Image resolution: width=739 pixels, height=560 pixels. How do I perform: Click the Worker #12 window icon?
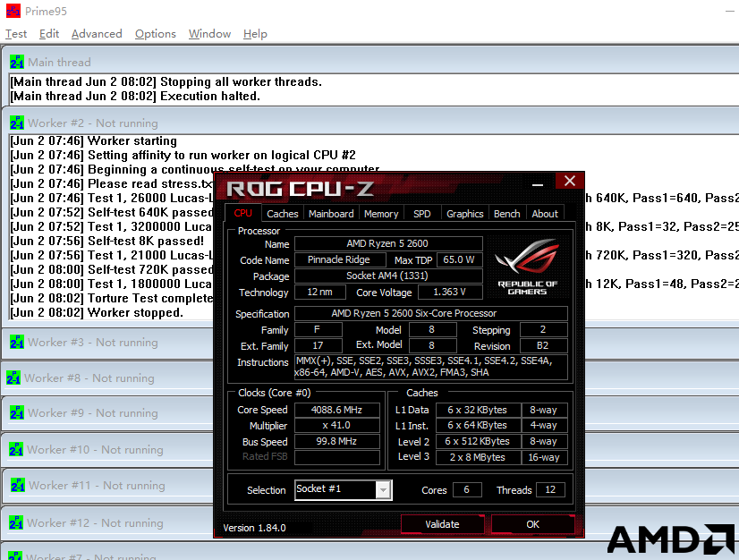15,522
